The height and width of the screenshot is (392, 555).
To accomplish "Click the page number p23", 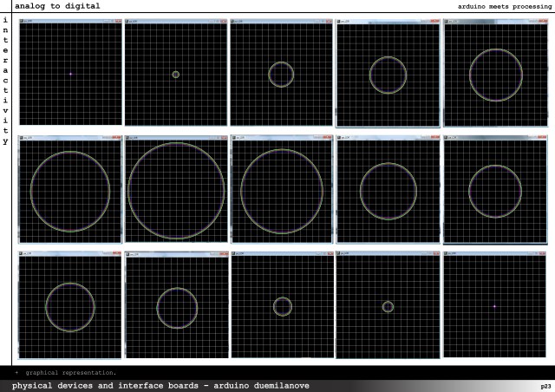I will click(x=545, y=384).
